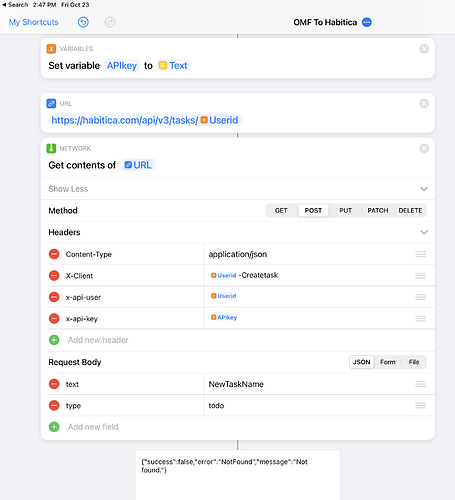Open shortcut options via blue ellipsis icon
This screenshot has width=455, height=500.
click(x=367, y=22)
